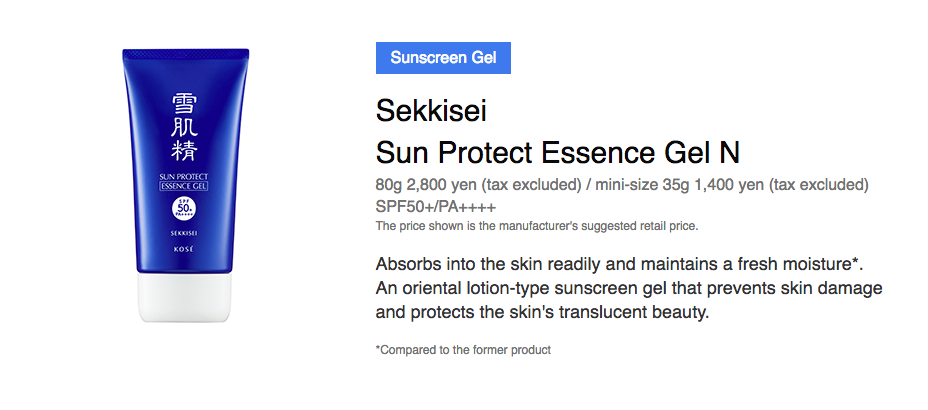Click the asterisk after "fresh moisture"
This screenshot has width=928, height=410.
[x=858, y=262]
